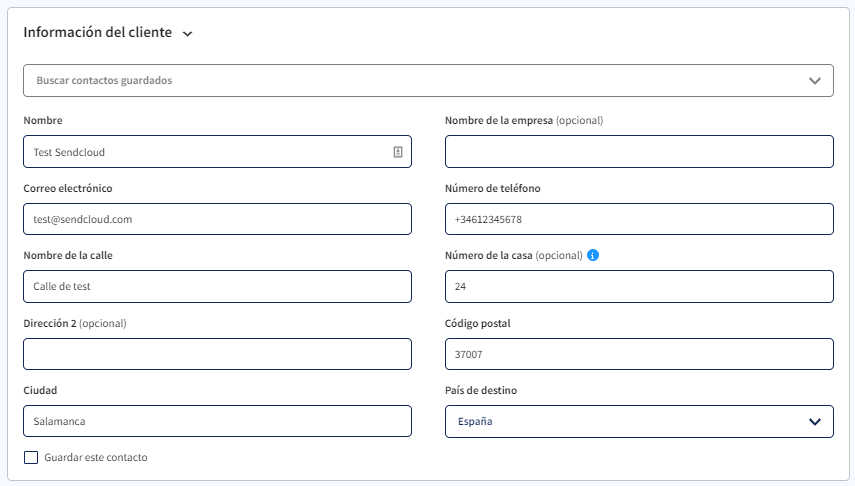
Task: Click the Ciudad field containing Salamanca
Action: (217, 421)
